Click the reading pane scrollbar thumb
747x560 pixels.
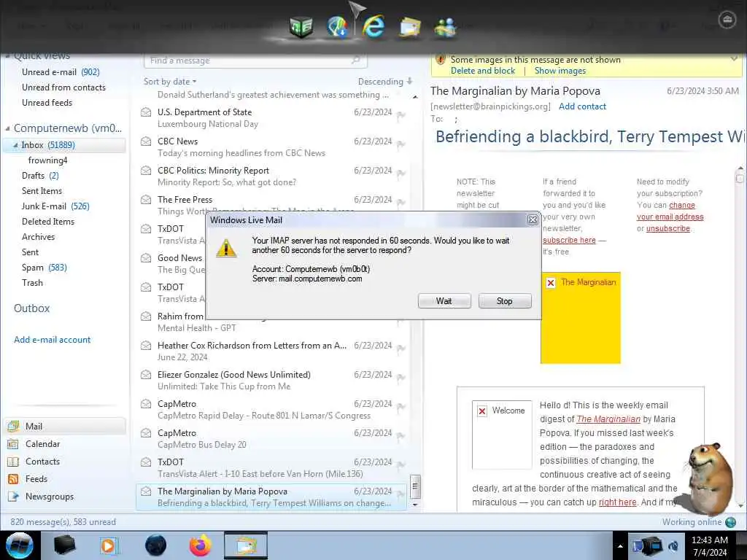740,179
